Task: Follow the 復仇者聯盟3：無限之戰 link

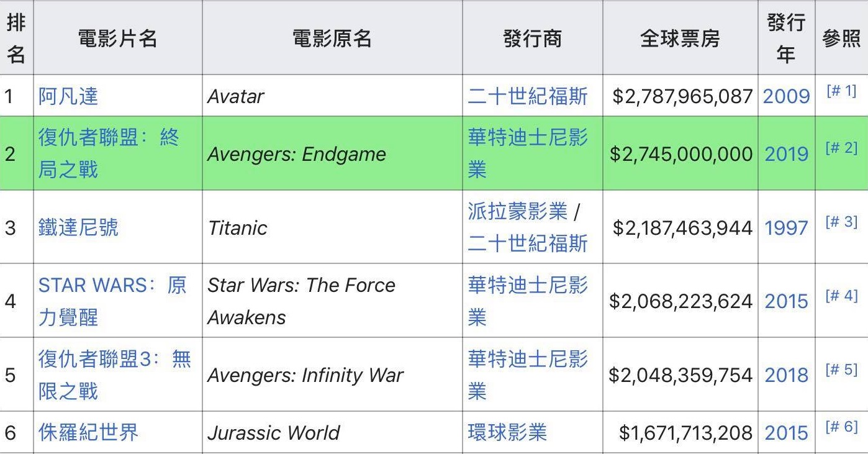Action: [114, 359]
